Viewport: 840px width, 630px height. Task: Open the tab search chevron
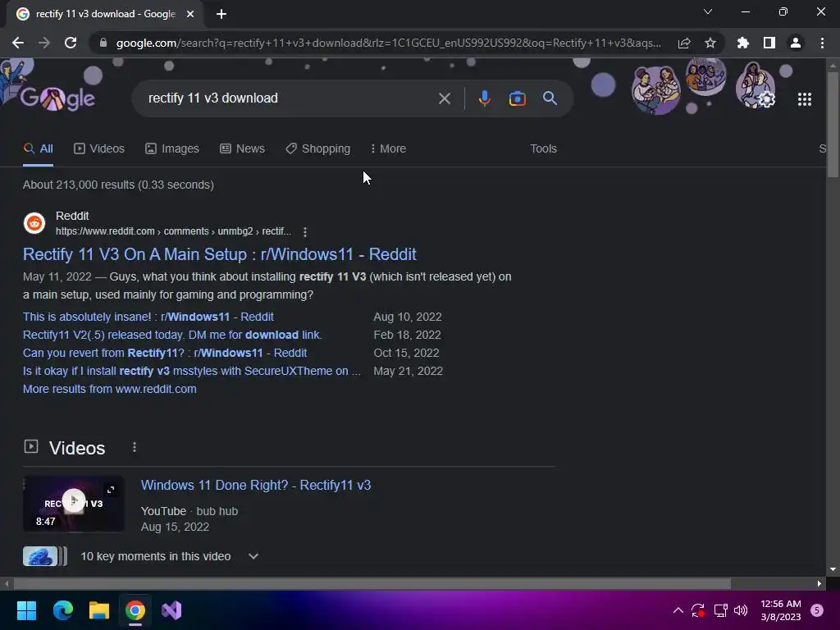(x=708, y=11)
